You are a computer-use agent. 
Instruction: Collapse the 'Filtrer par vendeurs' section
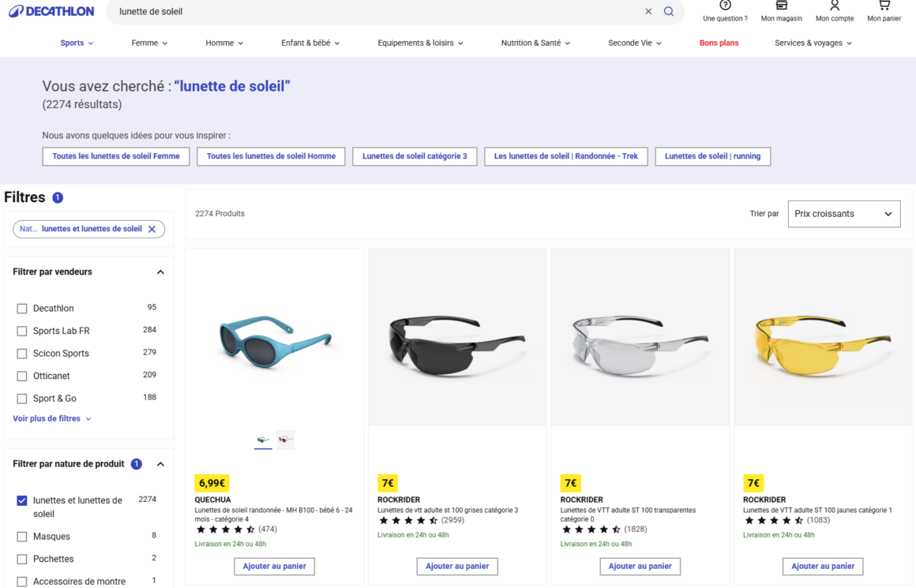point(160,272)
